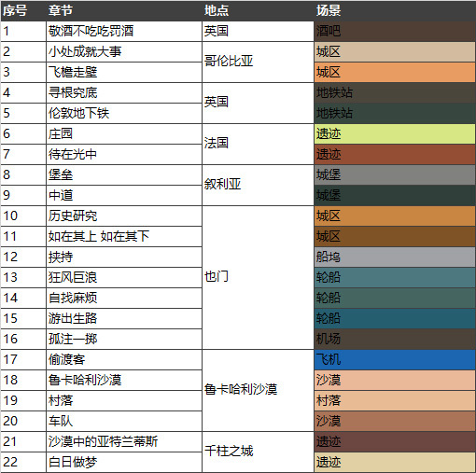The width and height of the screenshot is (476, 473).
Task: Click chapter cell 飞檐走壁
Action: [124, 72]
